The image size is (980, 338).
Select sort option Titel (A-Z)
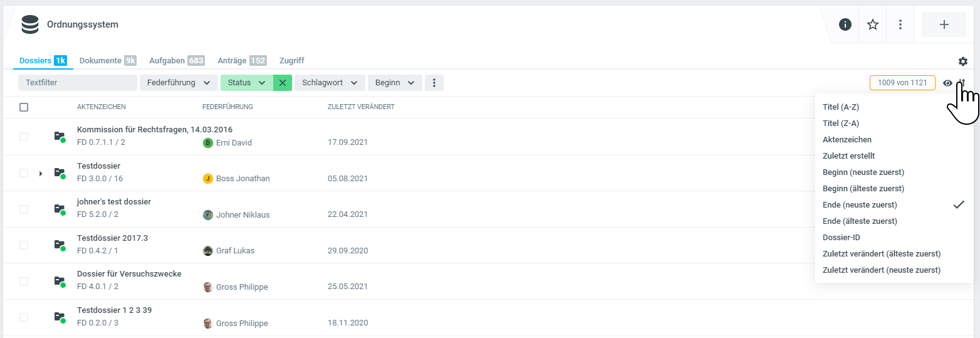(x=841, y=107)
